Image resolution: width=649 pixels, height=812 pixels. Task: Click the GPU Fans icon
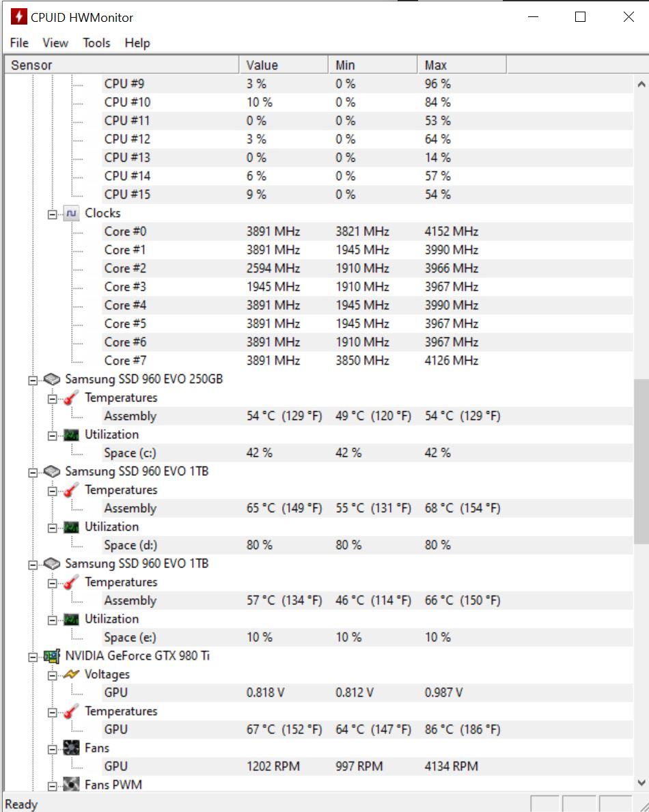[x=71, y=748]
